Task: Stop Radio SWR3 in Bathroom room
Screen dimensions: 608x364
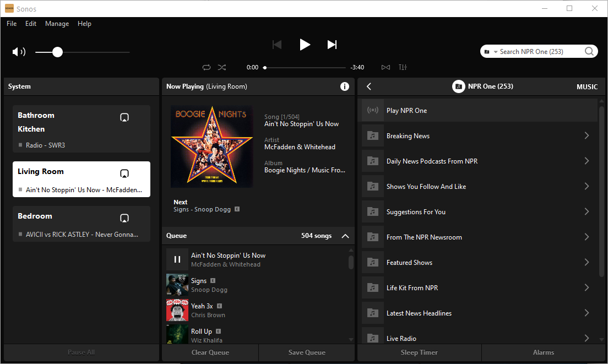Action: point(20,145)
